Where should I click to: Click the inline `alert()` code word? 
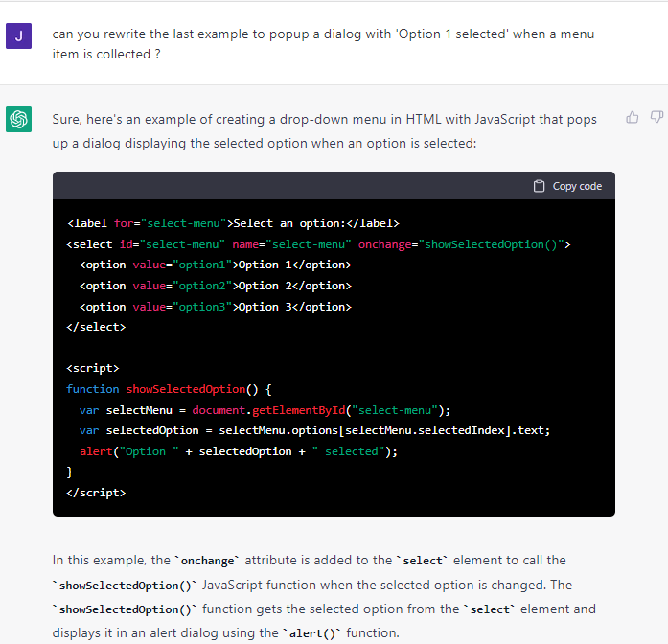pyautogui.click(x=311, y=633)
